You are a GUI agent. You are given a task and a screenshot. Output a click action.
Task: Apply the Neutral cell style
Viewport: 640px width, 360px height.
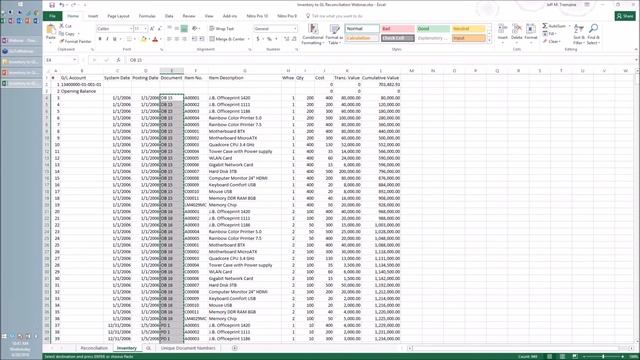pos(469,29)
